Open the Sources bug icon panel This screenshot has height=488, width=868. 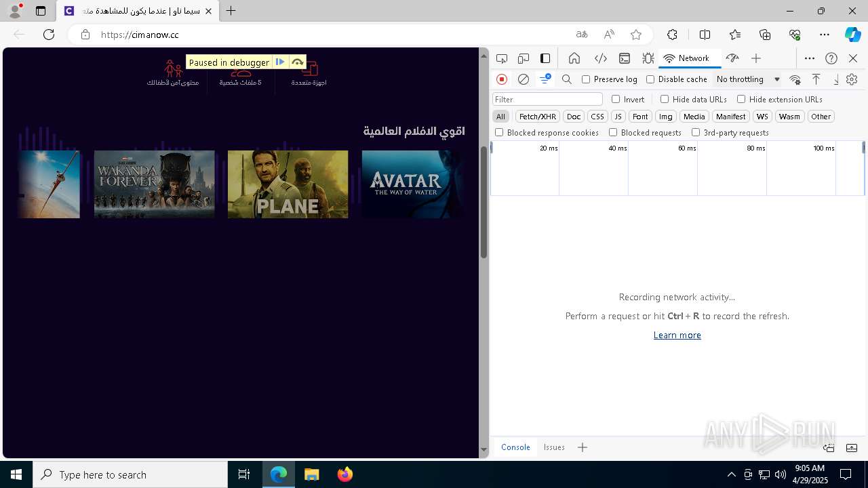pyautogui.click(x=648, y=58)
